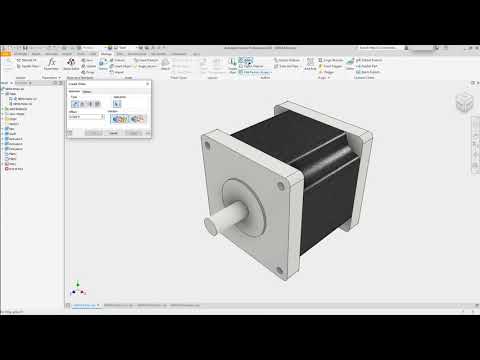Click Publish Part command
Screen dimensions: 480x360
(367, 66)
